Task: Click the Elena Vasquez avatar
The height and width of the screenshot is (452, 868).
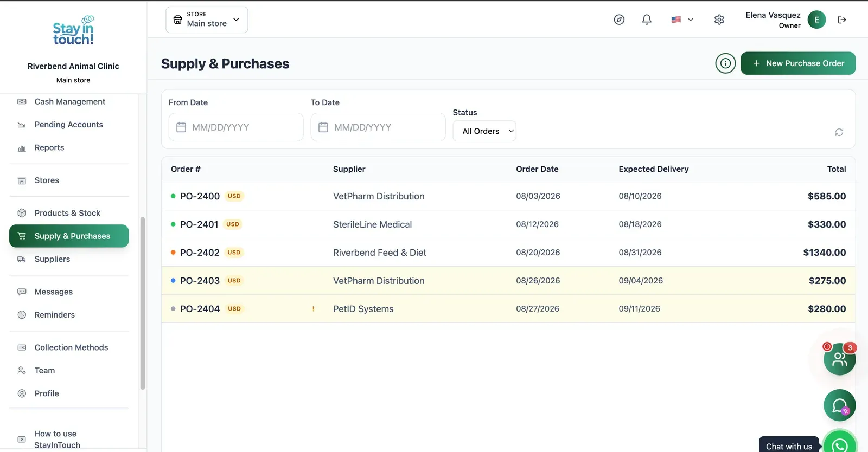Action: (x=816, y=20)
